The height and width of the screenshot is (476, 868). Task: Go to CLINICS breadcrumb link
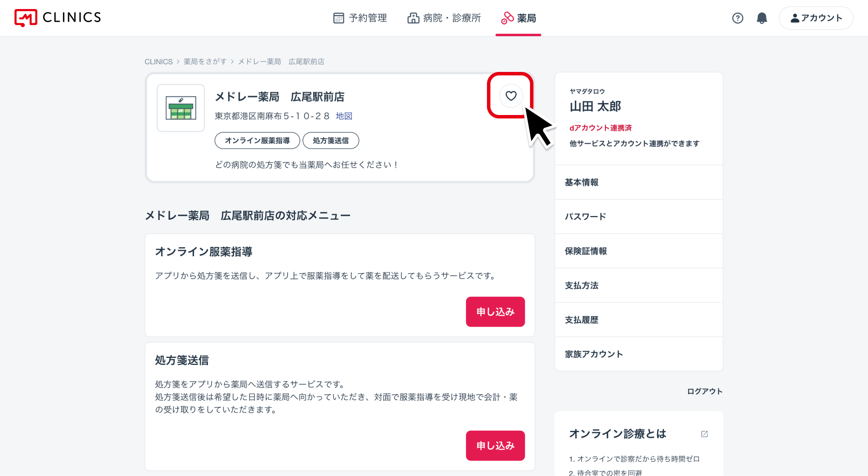(158, 62)
